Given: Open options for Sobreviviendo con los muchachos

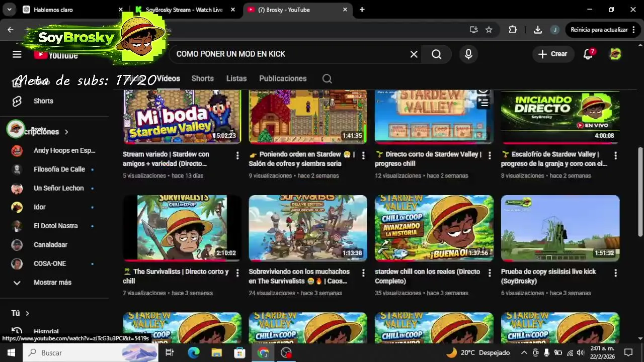Looking at the screenshot, I should coord(363,273).
